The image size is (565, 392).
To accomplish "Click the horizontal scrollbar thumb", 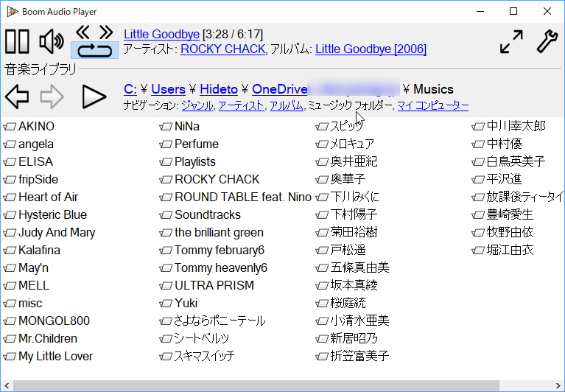I will tap(256, 386).
